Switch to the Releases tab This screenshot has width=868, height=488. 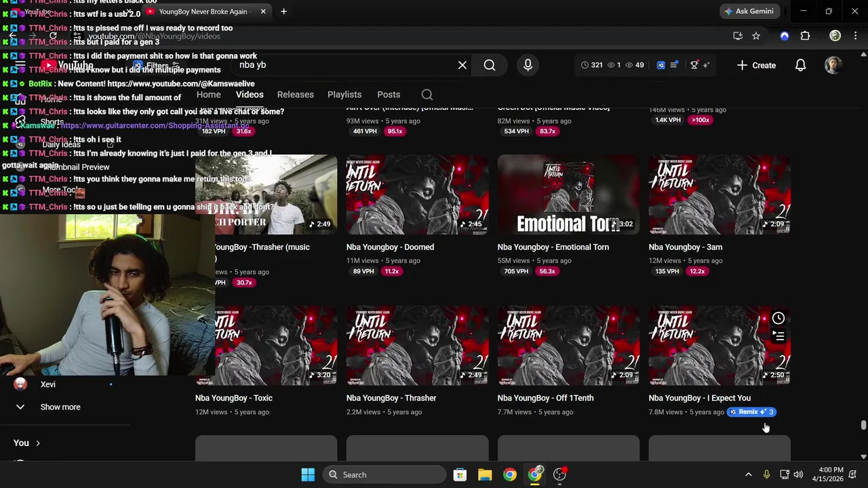tap(296, 95)
